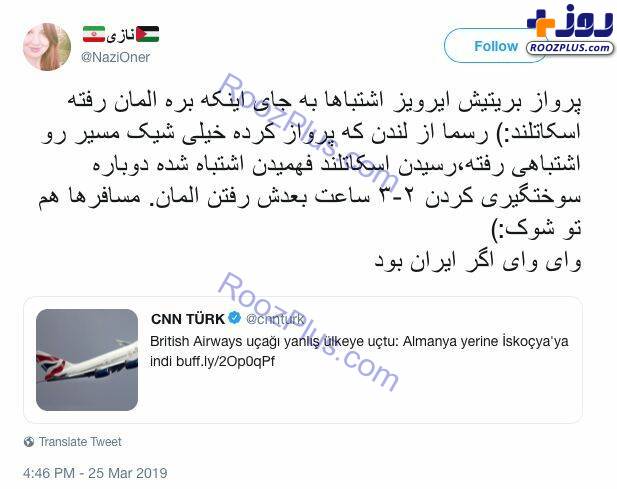Click the quoted tweet text about British Airways
Image resolution: width=617 pixels, height=489 pixels.
point(359,351)
